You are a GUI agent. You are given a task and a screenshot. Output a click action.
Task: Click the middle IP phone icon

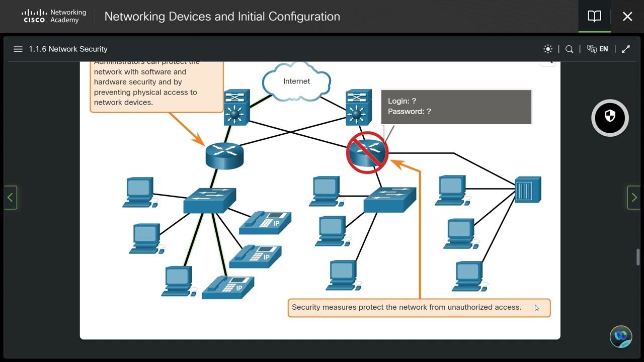[256, 256]
